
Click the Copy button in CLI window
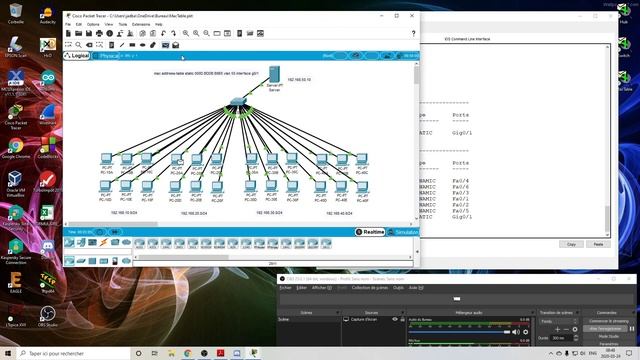571,244
